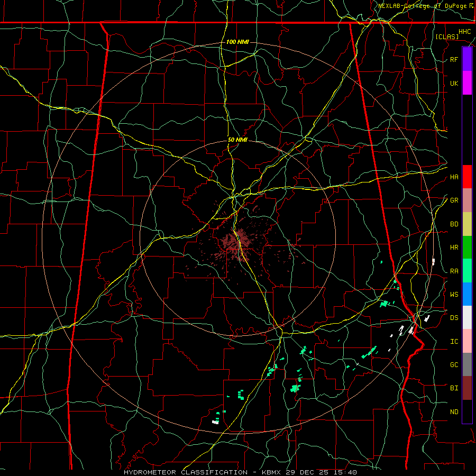Click the 50 NMI range ring label
The height and width of the screenshot is (476, 476).
[x=237, y=140]
